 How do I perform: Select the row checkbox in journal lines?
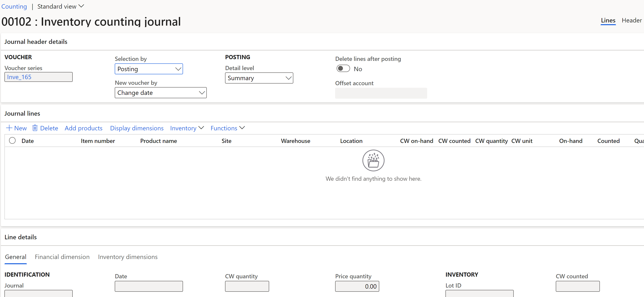12,141
